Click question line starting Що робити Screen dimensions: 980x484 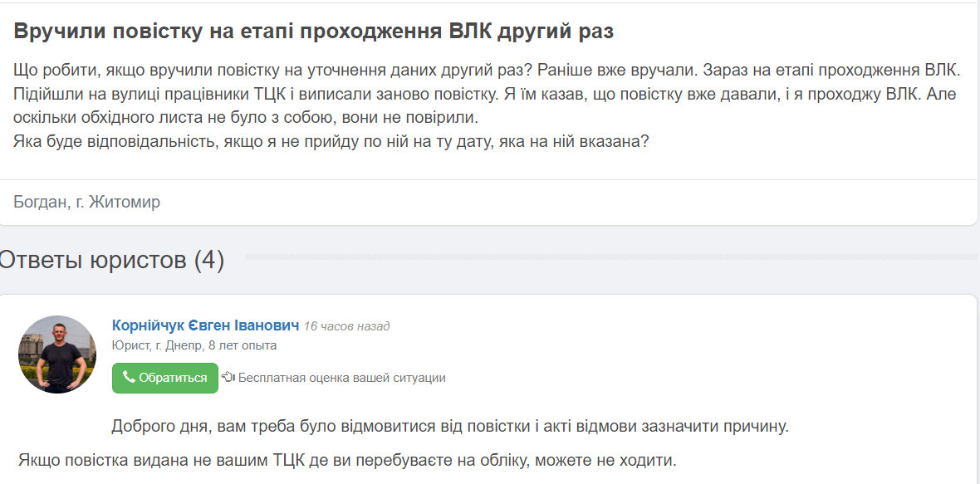pos(486,69)
